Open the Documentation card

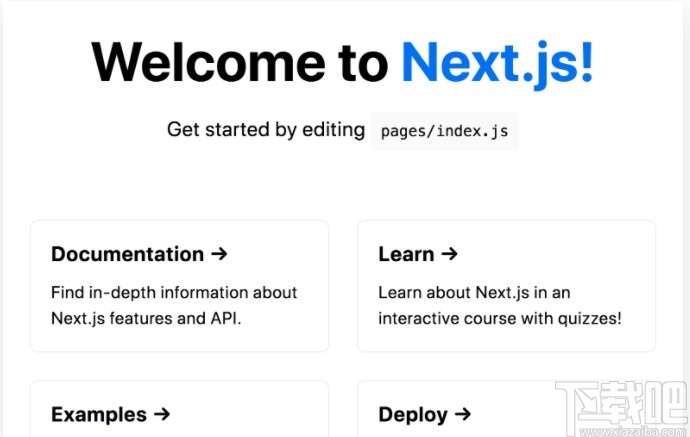tap(180, 286)
